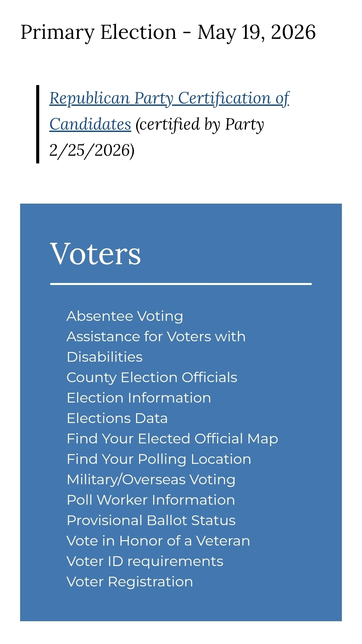Image resolution: width=362 pixels, height=644 pixels.
Task: Click the 2/25/2026 certification date text
Action: pyautogui.click(x=90, y=150)
